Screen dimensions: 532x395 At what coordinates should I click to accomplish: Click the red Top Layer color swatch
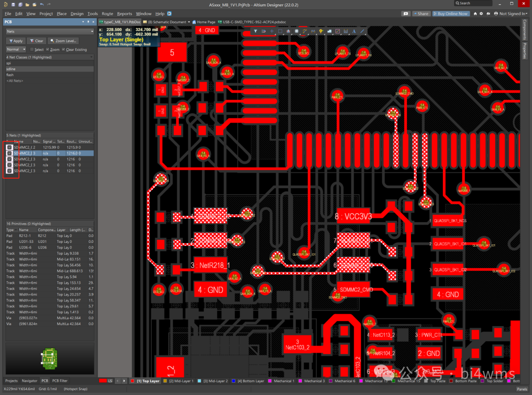(133, 381)
